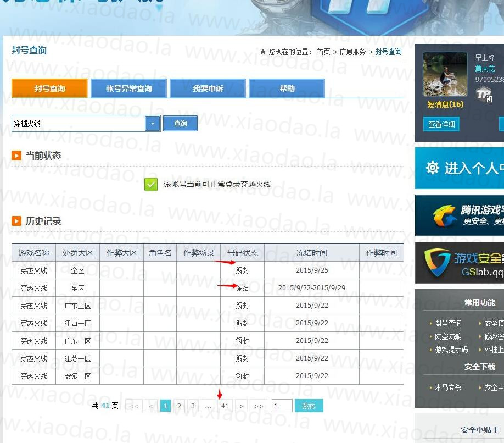The width and height of the screenshot is (504, 443).
Task: Click the 冻结时间 column header
Action: tap(312, 253)
